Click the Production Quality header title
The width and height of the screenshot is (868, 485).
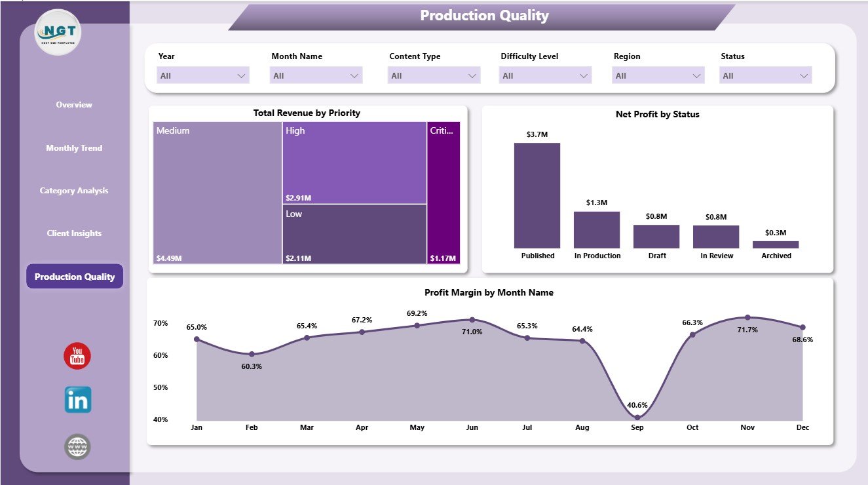(485, 16)
